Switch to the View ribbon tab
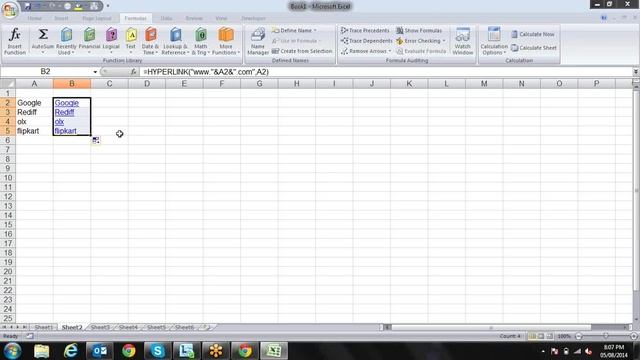The width and height of the screenshot is (640, 360). 221,18
